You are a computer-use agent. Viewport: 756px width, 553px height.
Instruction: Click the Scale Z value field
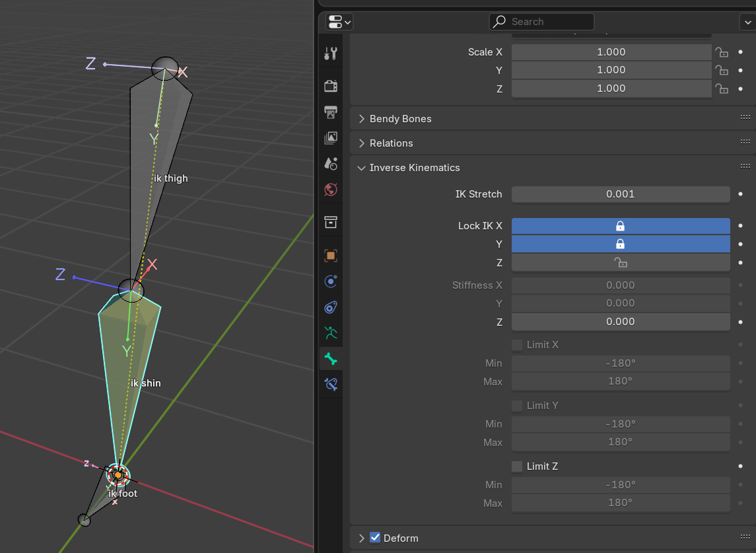tap(611, 89)
